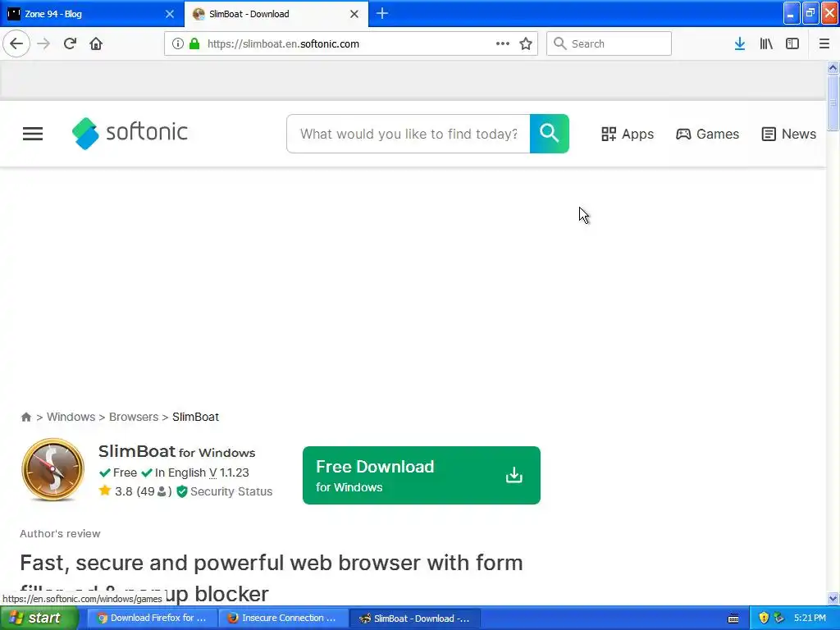Screen dimensions: 840x630
Task: Go back with the browser back arrow
Action: click(x=16, y=43)
